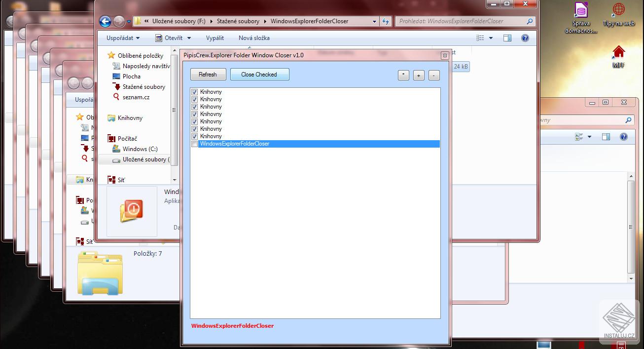This screenshot has width=644, height=349.
Task: Click the search magnifier in the front Explorer
Action: click(530, 21)
